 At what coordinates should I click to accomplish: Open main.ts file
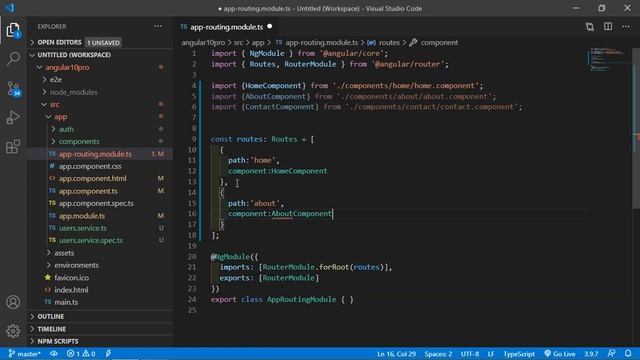tap(100, 302)
